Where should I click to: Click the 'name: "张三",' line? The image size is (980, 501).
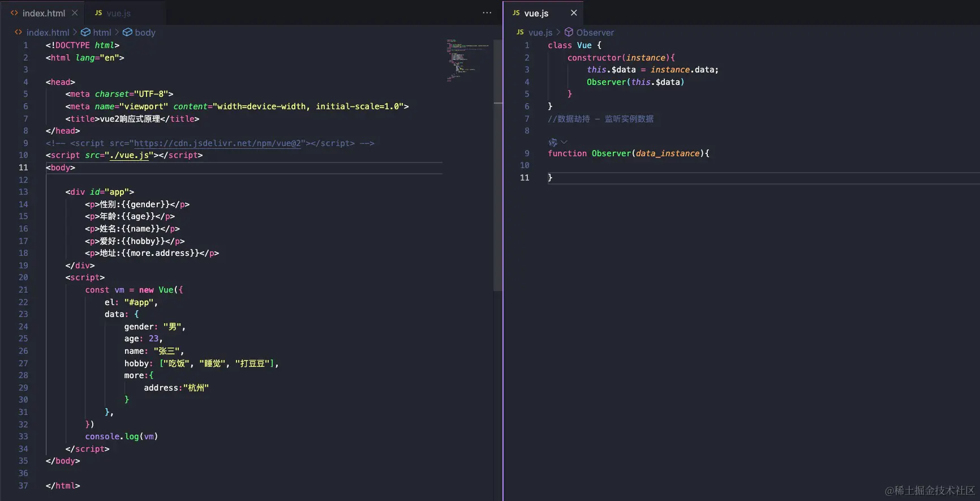coord(154,351)
